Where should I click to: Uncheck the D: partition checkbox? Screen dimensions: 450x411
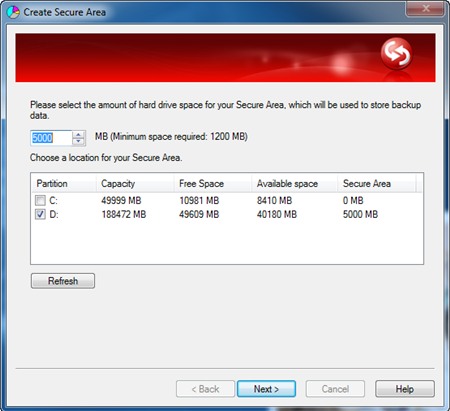coord(40,214)
